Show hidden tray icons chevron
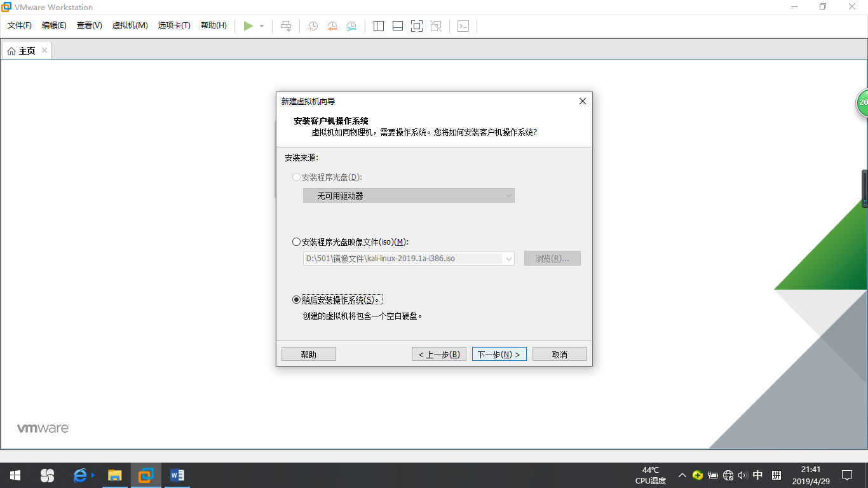 pyautogui.click(x=682, y=475)
